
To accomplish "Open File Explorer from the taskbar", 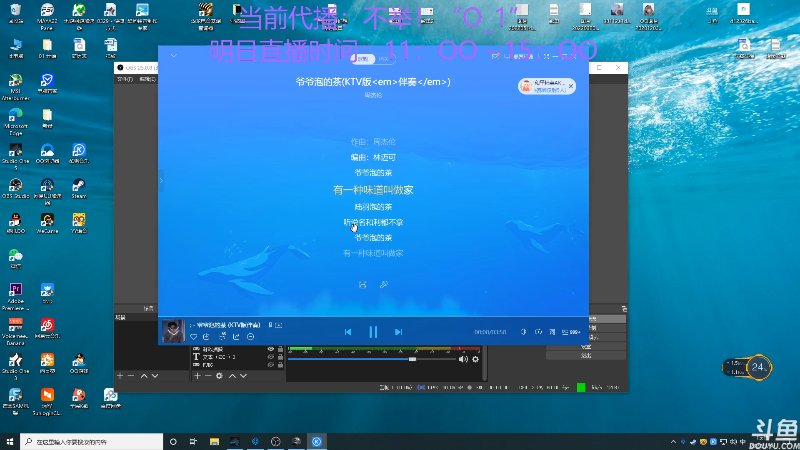I will [214, 441].
